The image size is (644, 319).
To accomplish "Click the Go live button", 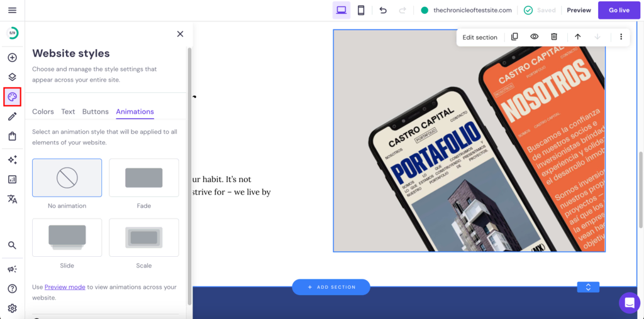I will (x=619, y=10).
